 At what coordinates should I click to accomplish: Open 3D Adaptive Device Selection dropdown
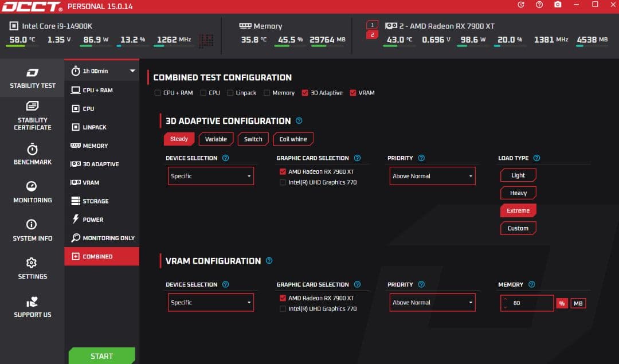(x=211, y=176)
